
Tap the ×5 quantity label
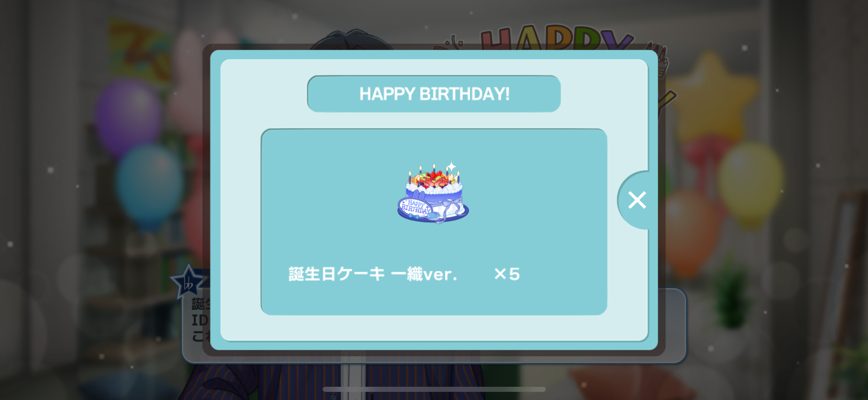click(507, 274)
